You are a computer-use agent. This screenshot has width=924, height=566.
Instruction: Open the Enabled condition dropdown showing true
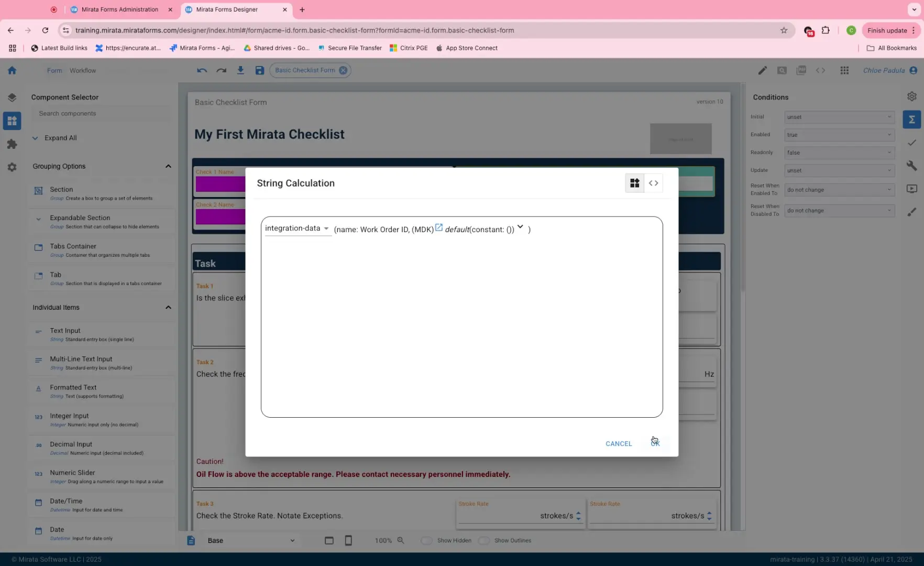839,135
